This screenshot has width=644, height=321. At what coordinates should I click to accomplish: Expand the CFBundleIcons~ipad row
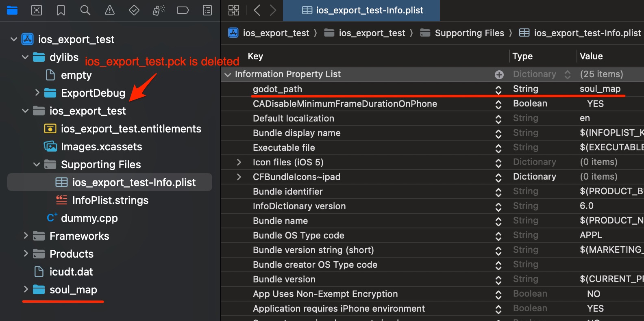(x=239, y=177)
